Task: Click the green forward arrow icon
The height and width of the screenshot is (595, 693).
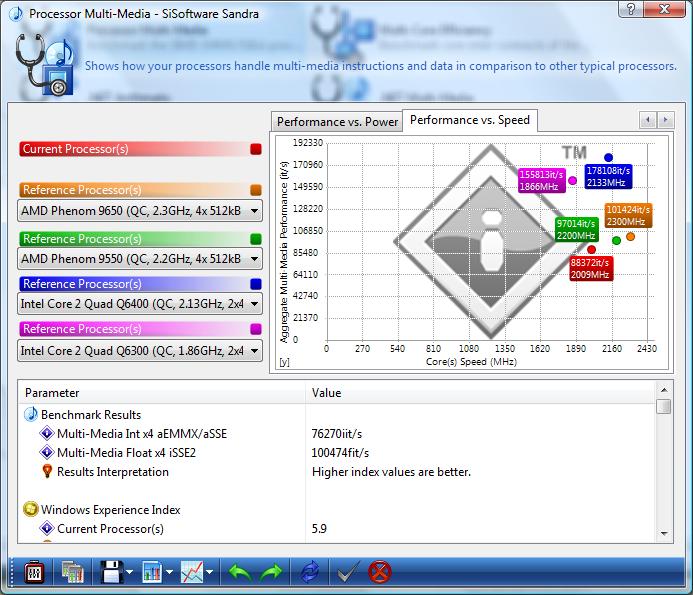Action: (272, 572)
